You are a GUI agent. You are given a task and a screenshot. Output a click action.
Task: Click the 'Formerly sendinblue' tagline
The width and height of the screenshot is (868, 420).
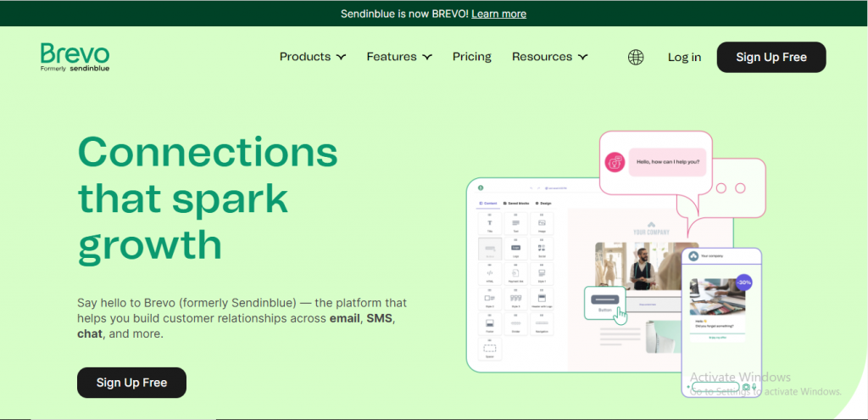pos(75,69)
